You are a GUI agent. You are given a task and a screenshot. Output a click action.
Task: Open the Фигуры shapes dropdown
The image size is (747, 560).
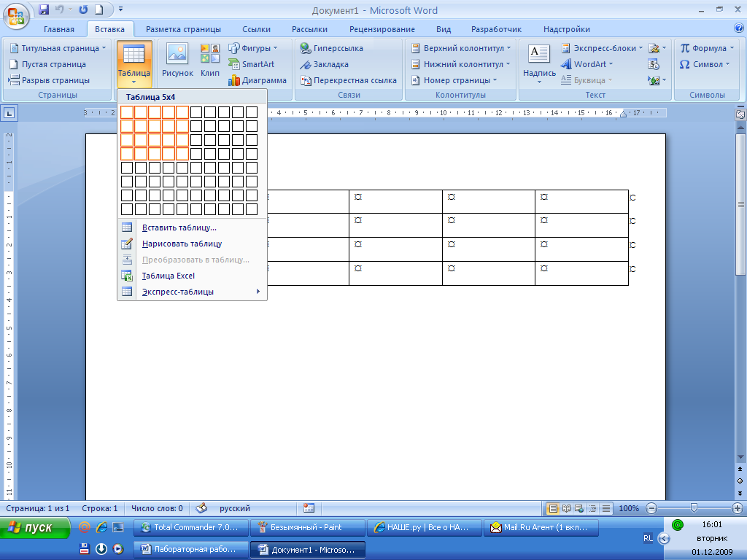pyautogui.click(x=253, y=48)
